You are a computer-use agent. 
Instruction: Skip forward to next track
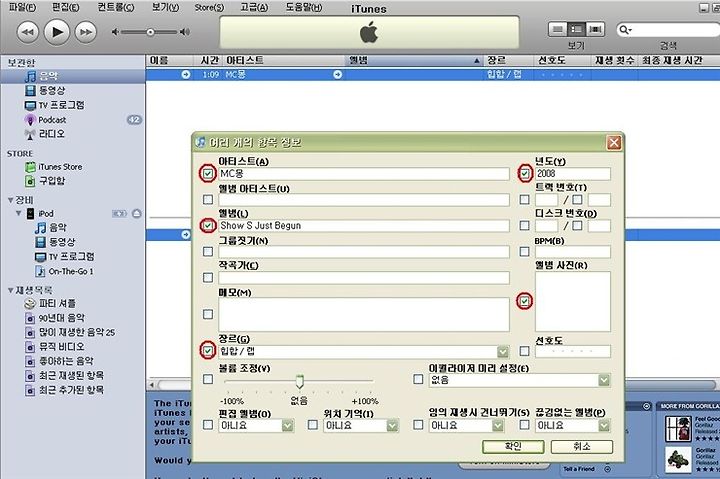(86, 32)
